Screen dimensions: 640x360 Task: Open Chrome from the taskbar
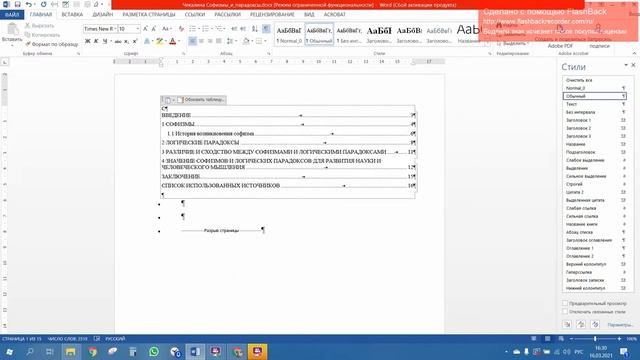92,351
